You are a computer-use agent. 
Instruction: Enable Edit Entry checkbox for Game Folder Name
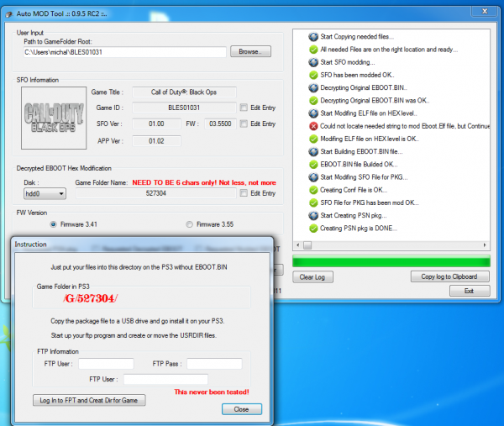[x=244, y=193]
